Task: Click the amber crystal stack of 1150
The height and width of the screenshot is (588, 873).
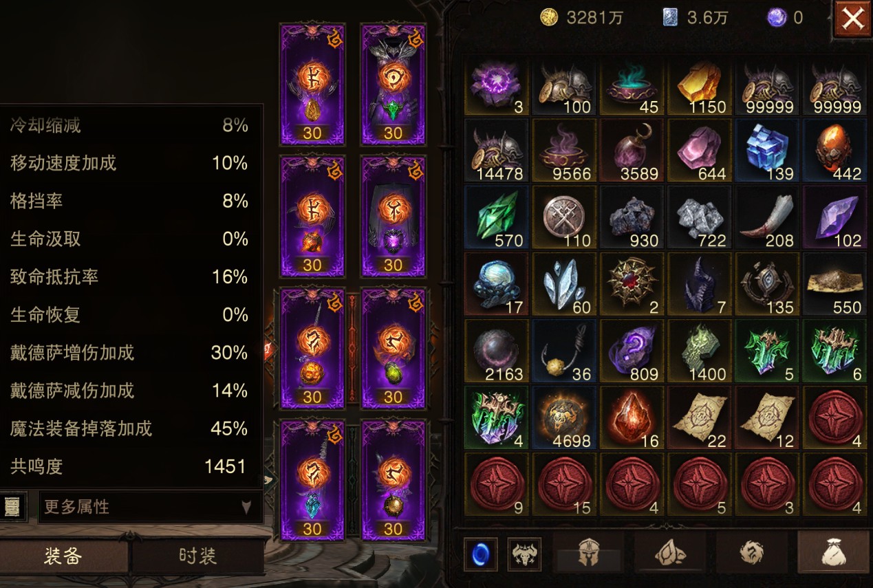Action: coord(700,86)
